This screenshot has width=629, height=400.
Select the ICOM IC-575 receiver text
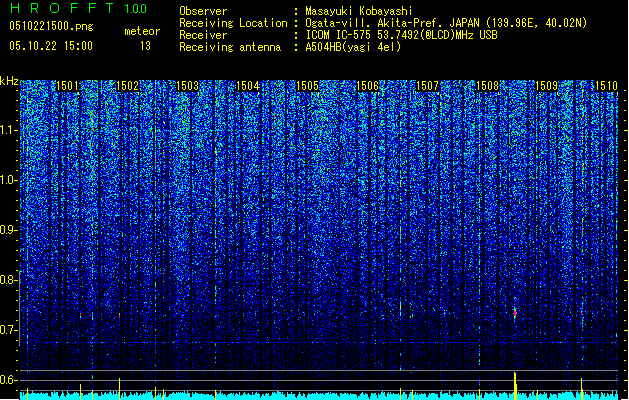click(401, 35)
